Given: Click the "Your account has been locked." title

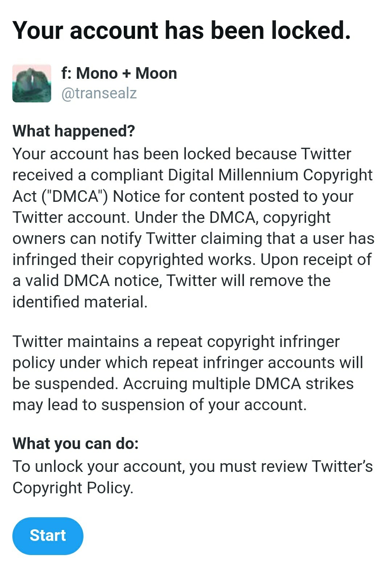Looking at the screenshot, I should pos(181,30).
